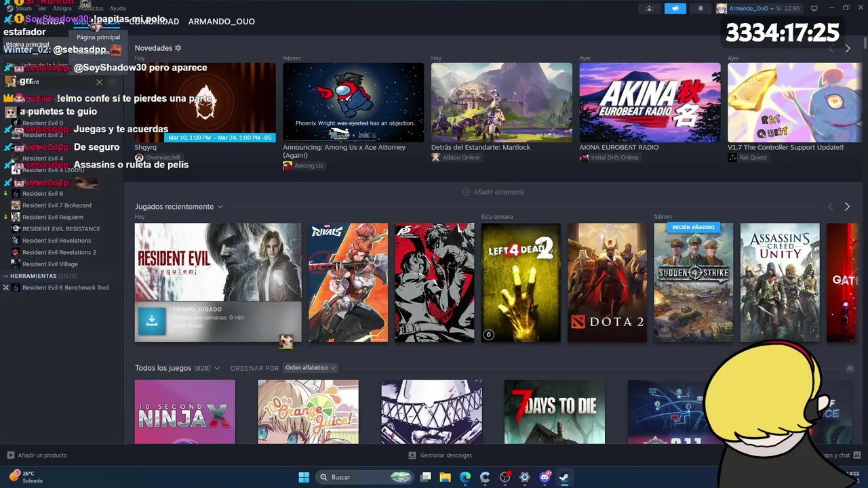Screen dimensions: 868x488
Task: Collapse the HERRAMIENTAS category
Action: pos(5,276)
